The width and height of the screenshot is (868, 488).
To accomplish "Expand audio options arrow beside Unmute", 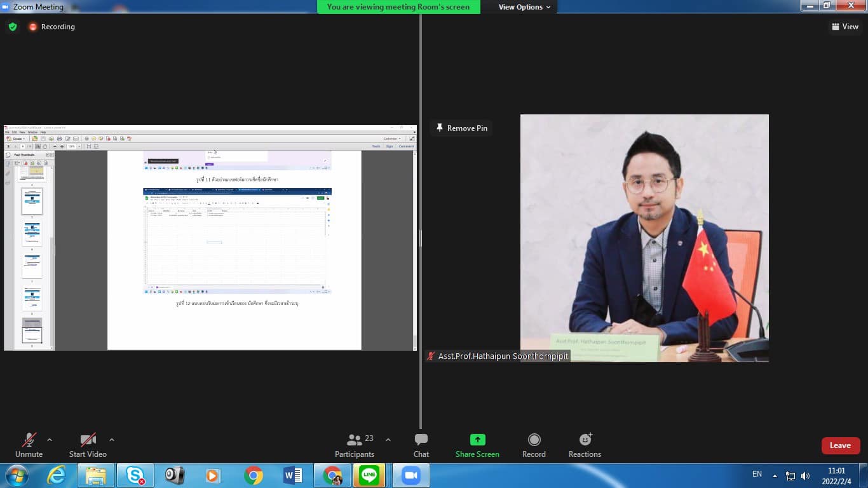I will (x=50, y=440).
